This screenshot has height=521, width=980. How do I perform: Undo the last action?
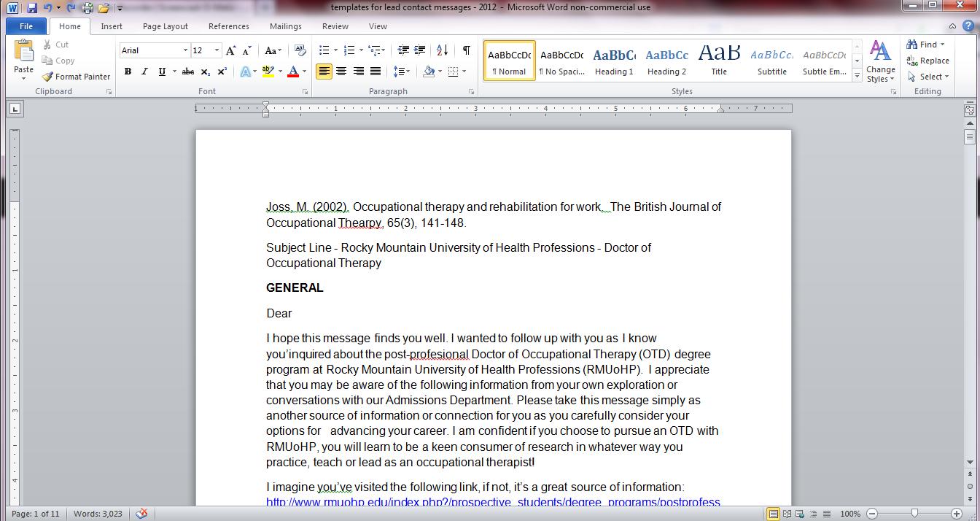click(x=48, y=7)
